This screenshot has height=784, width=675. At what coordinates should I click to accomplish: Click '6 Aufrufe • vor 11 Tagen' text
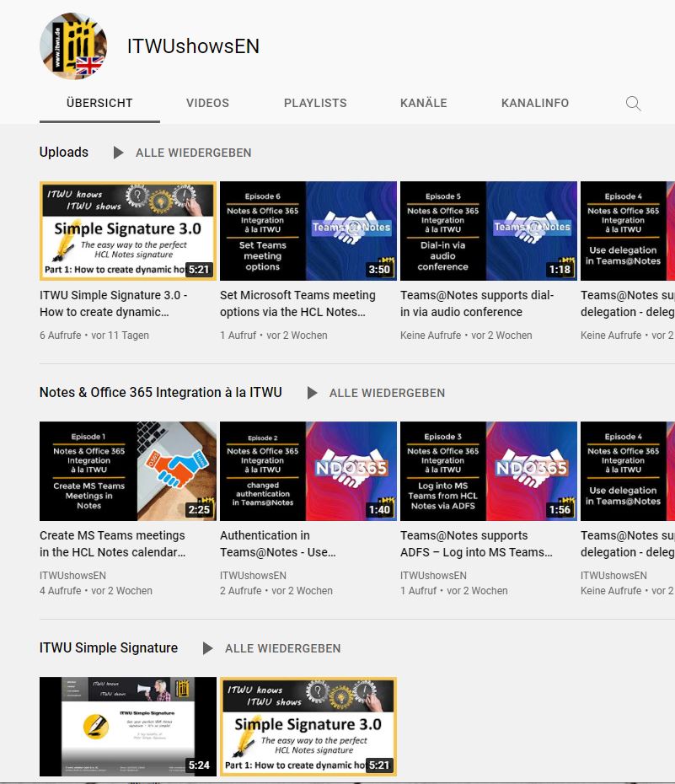pyautogui.click(x=94, y=335)
